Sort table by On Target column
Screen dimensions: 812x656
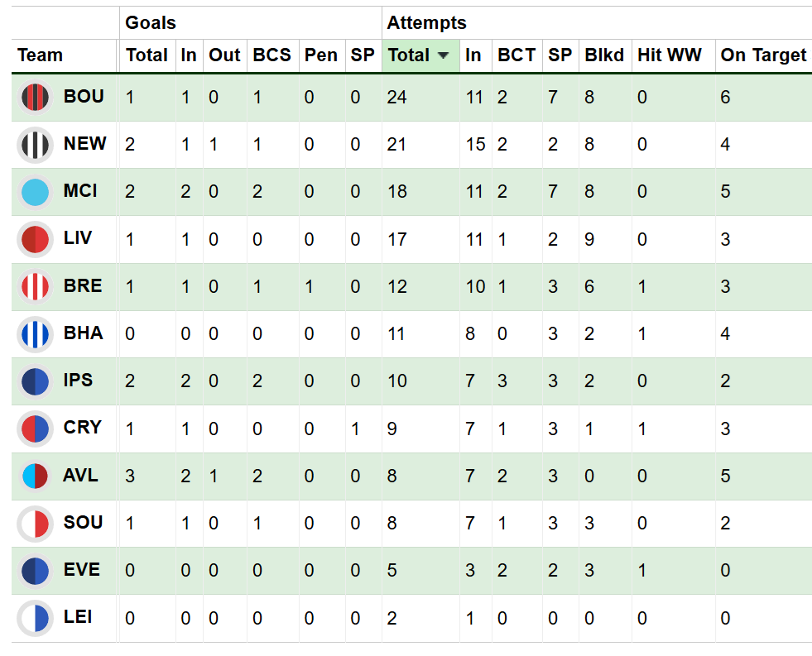762,55
